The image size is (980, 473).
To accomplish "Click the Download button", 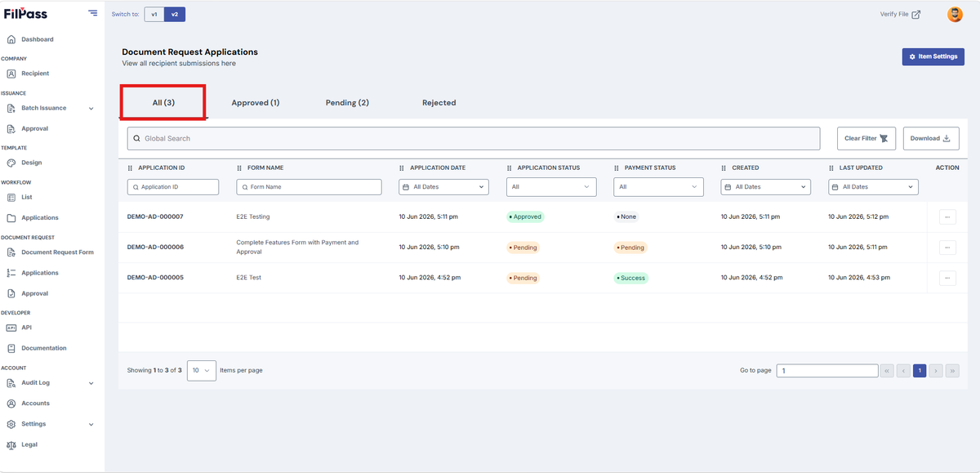I will [x=931, y=138].
